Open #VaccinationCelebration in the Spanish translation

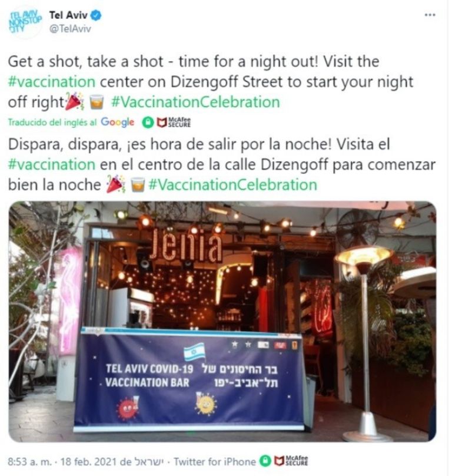(233, 184)
